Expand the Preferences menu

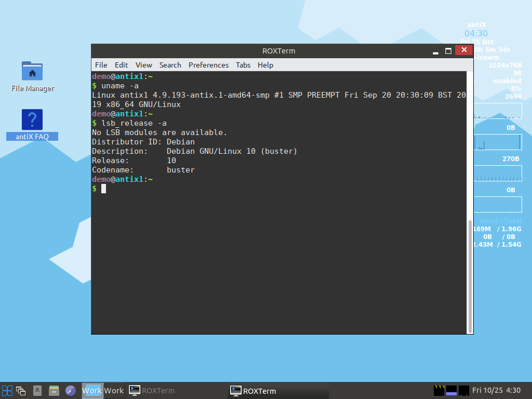[208, 65]
